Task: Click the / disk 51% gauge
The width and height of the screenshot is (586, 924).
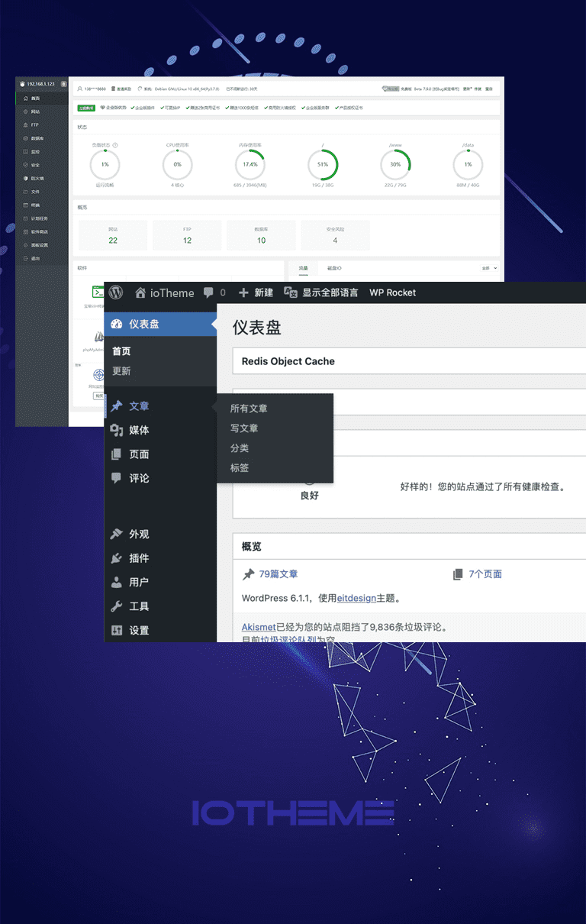Action: [x=323, y=165]
